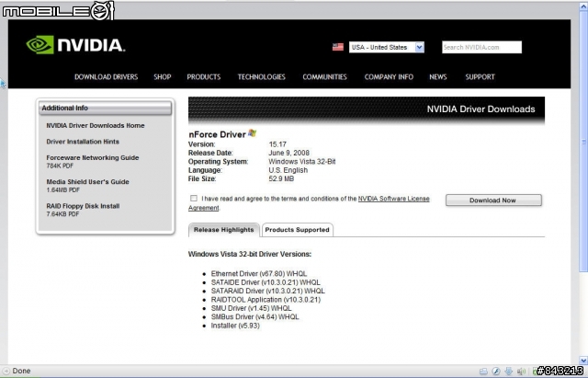Click release date June 9, 2008
This screenshot has width=588, height=378.
click(x=288, y=153)
